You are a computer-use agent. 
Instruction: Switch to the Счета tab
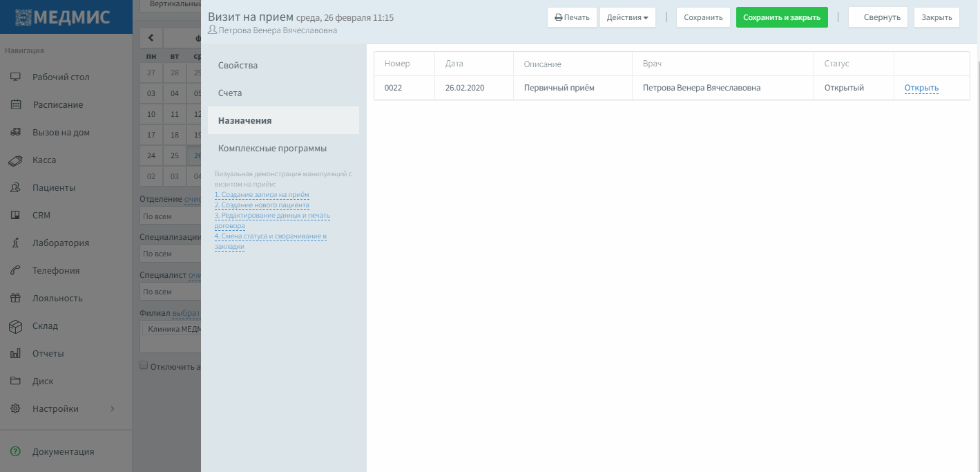pos(283,93)
